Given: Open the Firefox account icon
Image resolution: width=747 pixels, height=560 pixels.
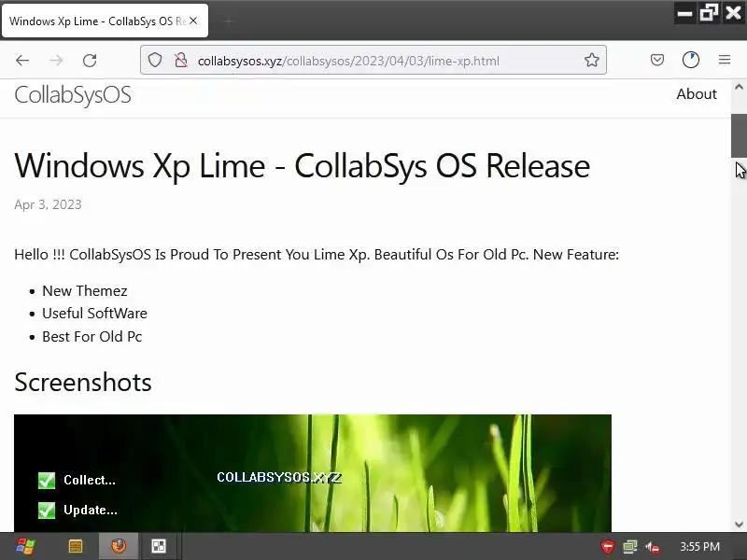Looking at the screenshot, I should [x=691, y=60].
